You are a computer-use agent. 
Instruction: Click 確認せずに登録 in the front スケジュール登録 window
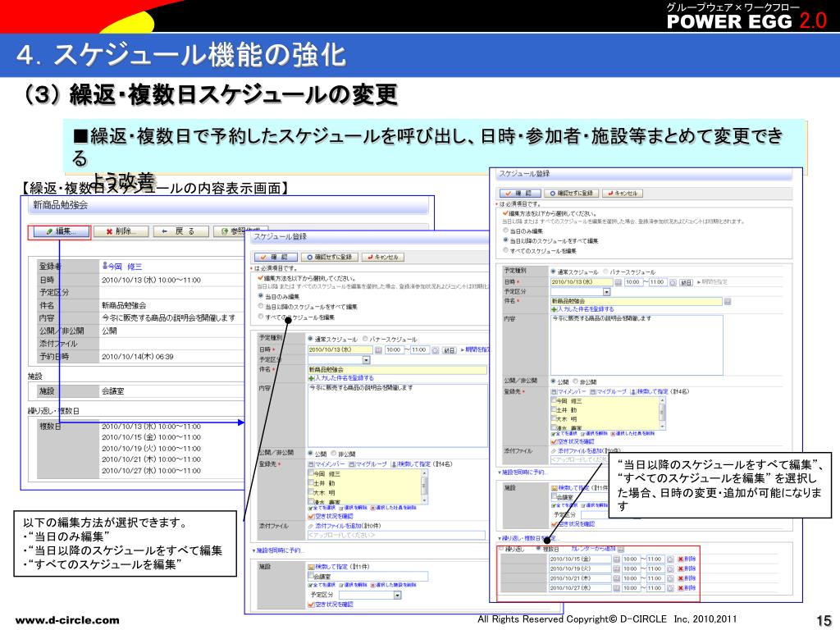(572, 194)
